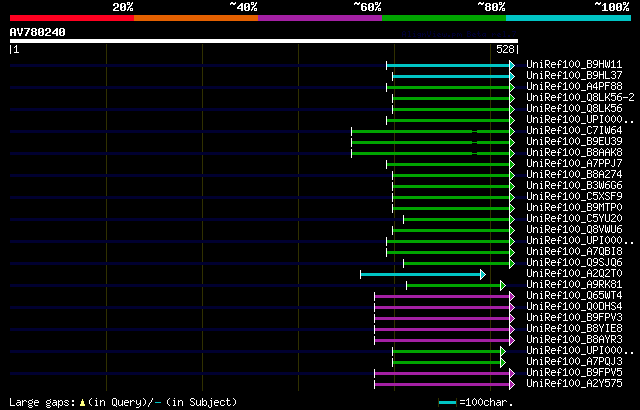
Task: Open the UniRef100_C7IW64 hit label
Action: [x=574, y=131]
